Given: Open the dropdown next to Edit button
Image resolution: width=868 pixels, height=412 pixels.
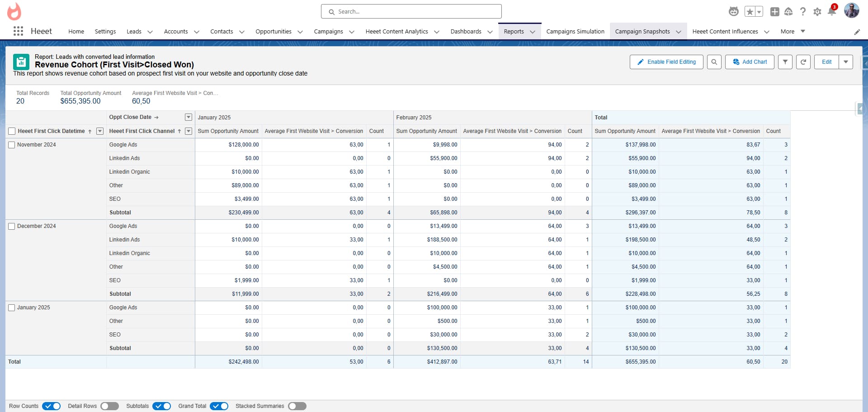Looking at the screenshot, I should (x=845, y=62).
